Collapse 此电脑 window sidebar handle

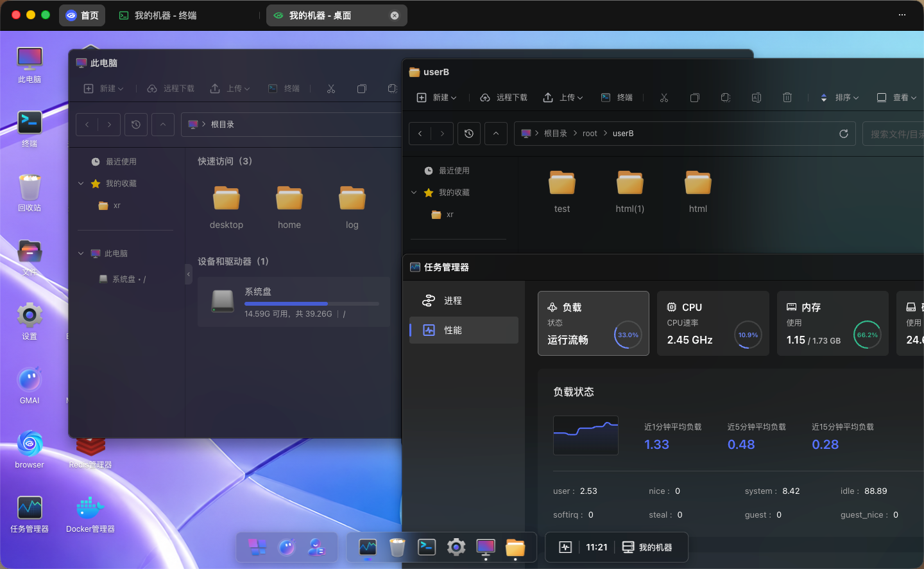coord(189,274)
